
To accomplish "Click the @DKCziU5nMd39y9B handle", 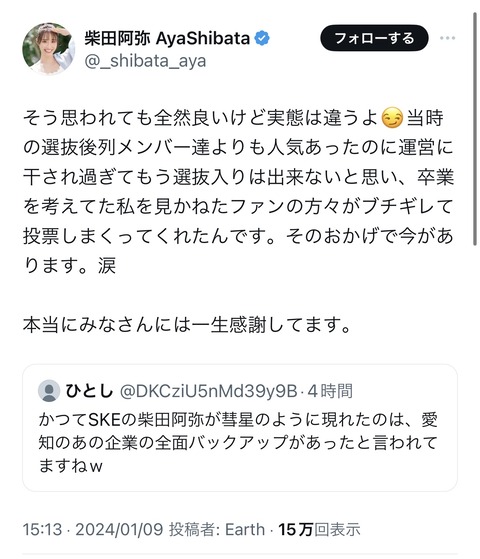I will tap(208, 391).
